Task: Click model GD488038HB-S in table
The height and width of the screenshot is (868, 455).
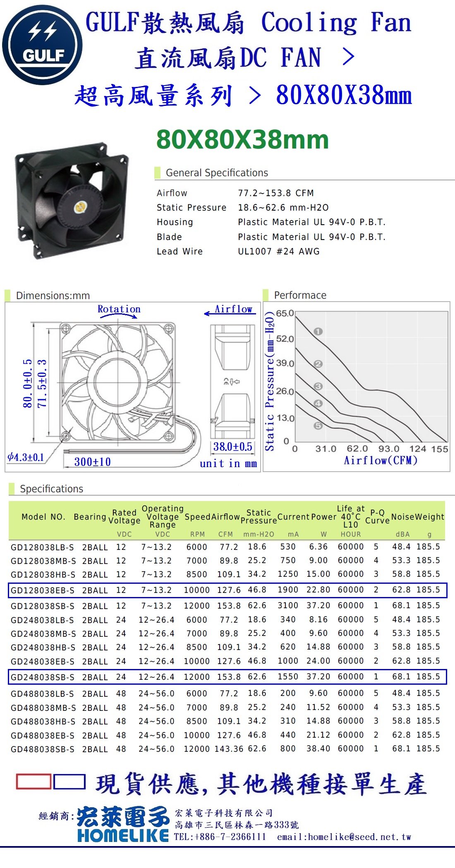Action: point(43,721)
